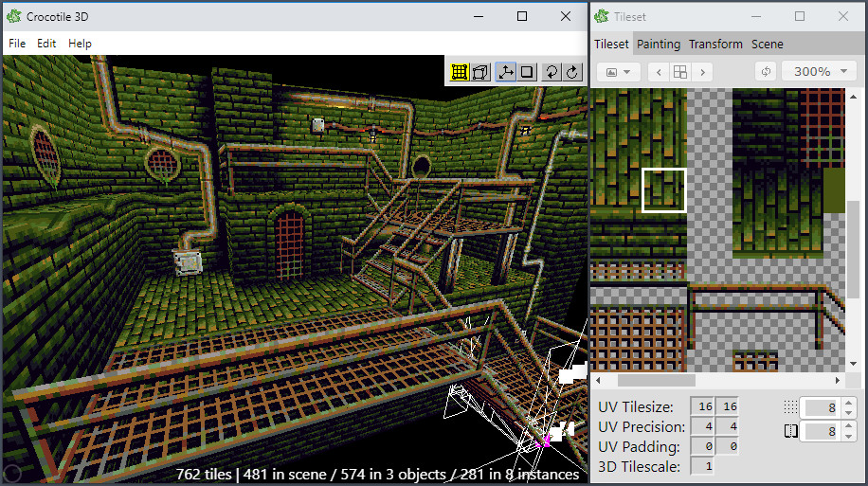Maximize the Crocotile 3D window
868x486 pixels.
pyautogui.click(x=521, y=16)
